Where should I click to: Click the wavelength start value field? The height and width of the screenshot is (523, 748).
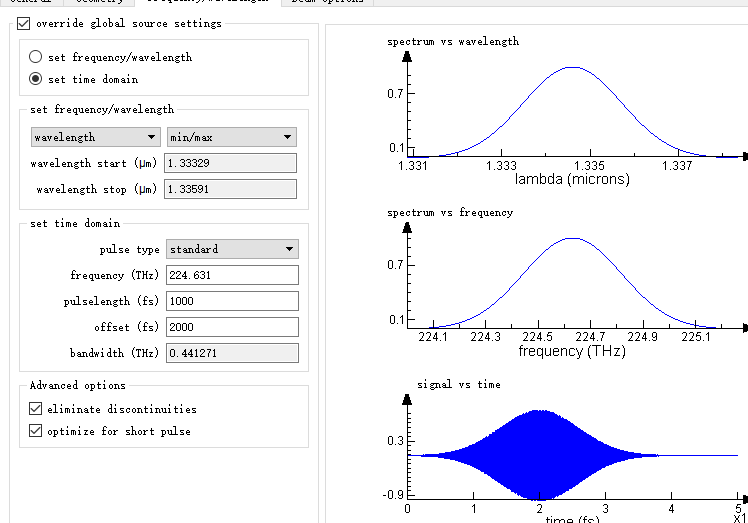click(x=230, y=163)
